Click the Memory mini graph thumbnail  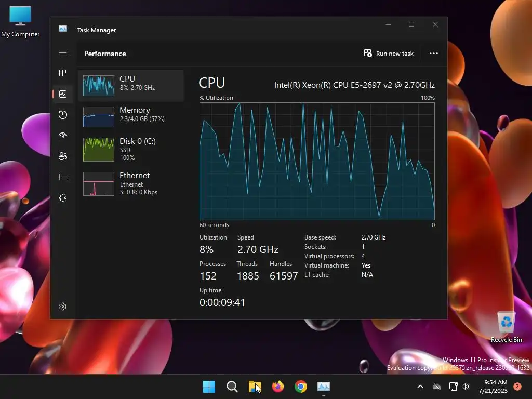99,117
